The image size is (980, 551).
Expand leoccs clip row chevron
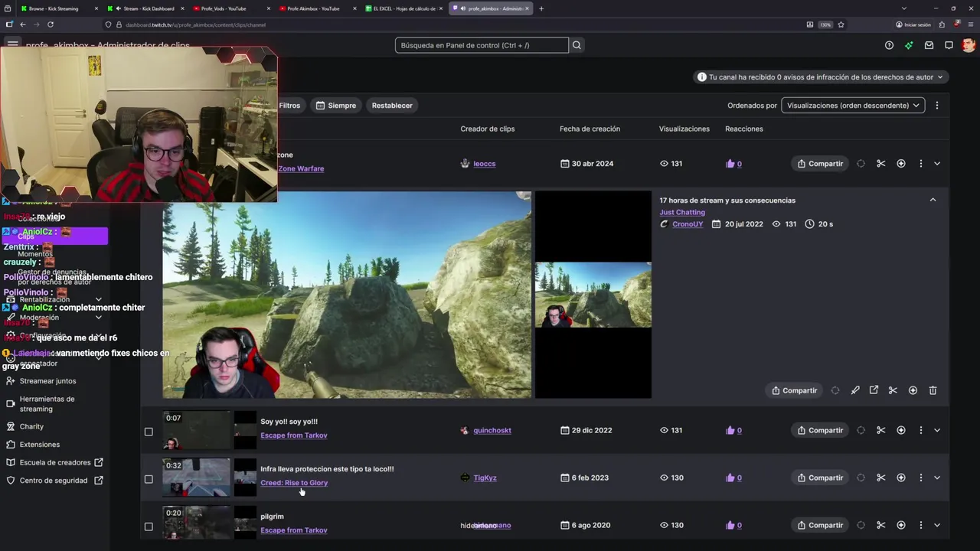937,164
